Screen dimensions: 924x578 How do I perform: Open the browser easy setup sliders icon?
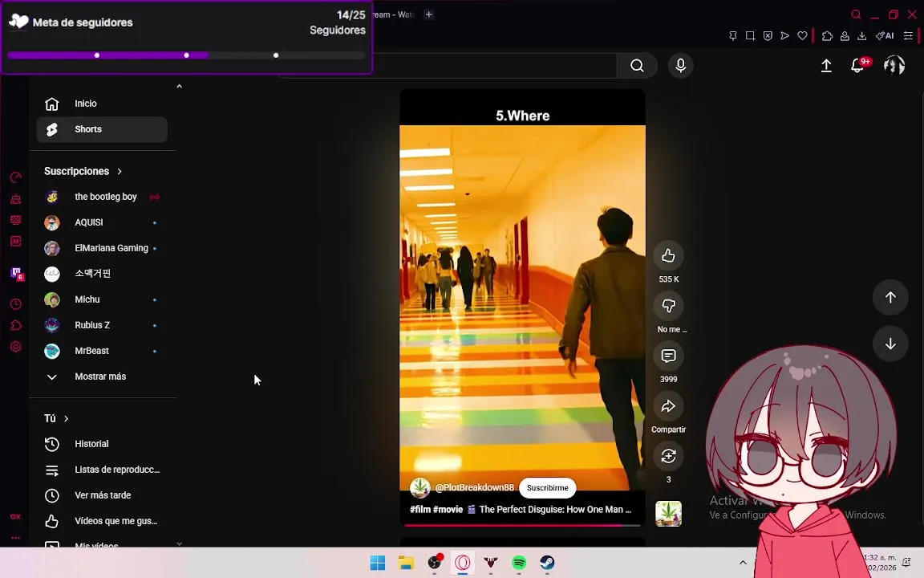pos(908,36)
